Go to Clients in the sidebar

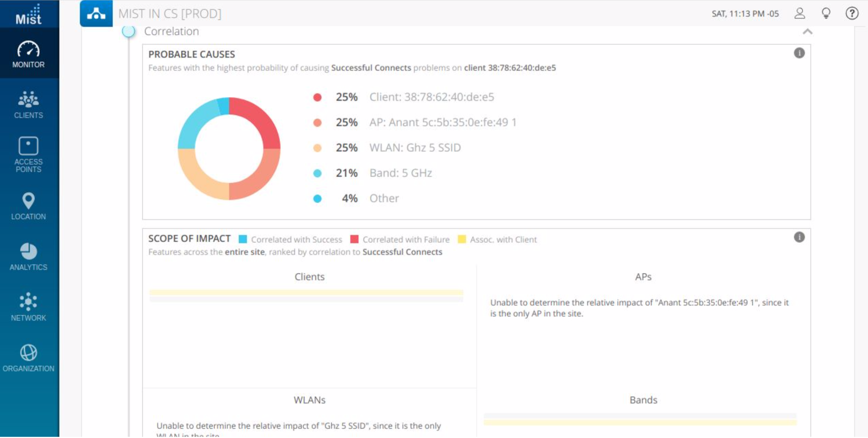[x=29, y=105]
